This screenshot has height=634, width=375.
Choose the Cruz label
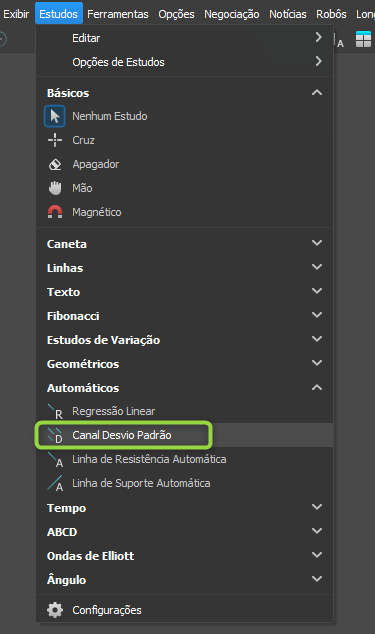[x=83, y=140]
